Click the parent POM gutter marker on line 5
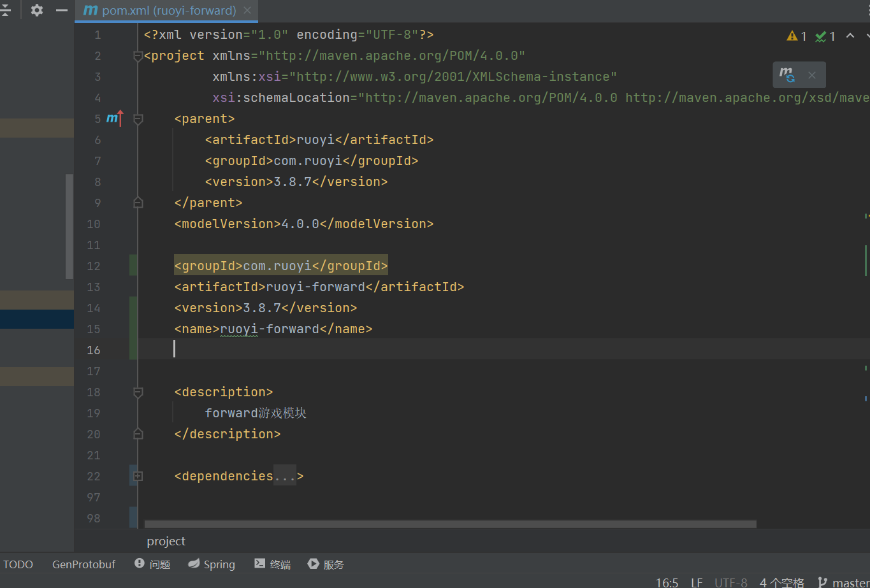870x588 pixels. click(x=115, y=118)
